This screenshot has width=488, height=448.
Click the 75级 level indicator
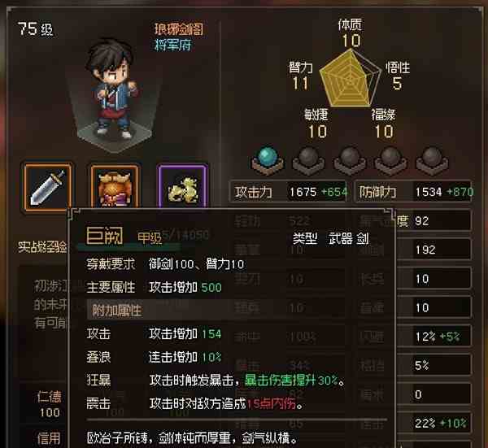[x=35, y=29]
